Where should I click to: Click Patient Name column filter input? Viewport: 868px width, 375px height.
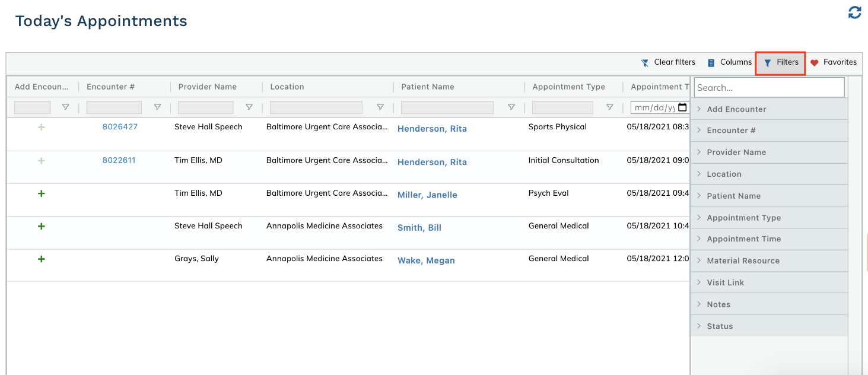(x=447, y=107)
